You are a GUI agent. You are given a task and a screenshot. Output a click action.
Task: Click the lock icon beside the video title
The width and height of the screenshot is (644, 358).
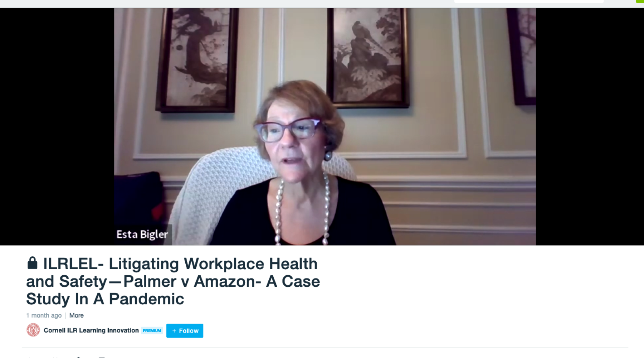click(x=32, y=263)
